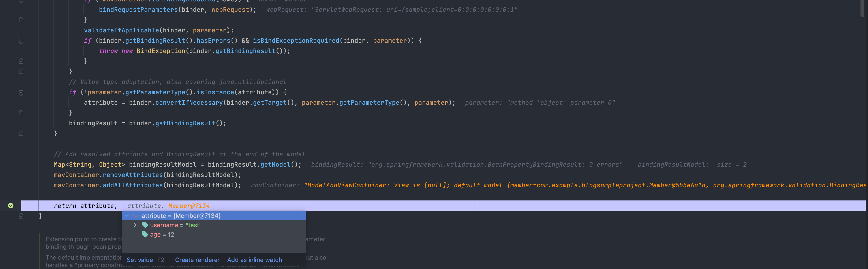Select the age = 12 row

pos(162,235)
